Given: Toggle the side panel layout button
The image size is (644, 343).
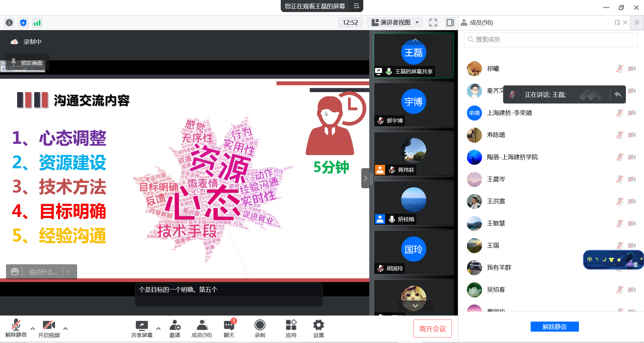Looking at the screenshot, I should 450,22.
